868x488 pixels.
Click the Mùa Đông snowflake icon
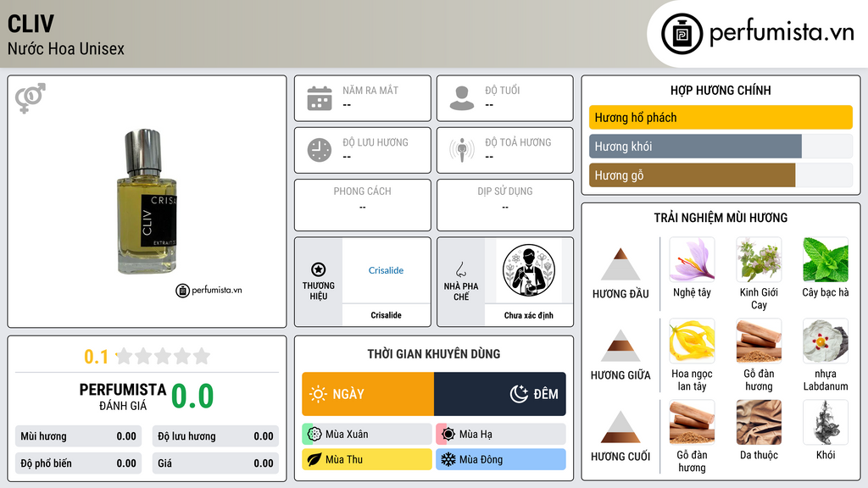(448, 459)
